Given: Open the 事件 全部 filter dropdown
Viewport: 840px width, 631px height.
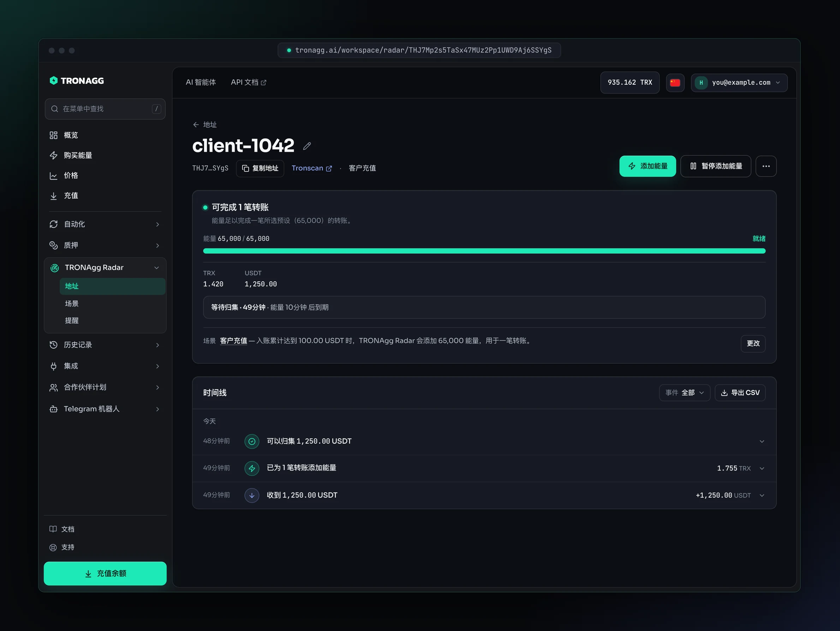Looking at the screenshot, I should tap(684, 392).
